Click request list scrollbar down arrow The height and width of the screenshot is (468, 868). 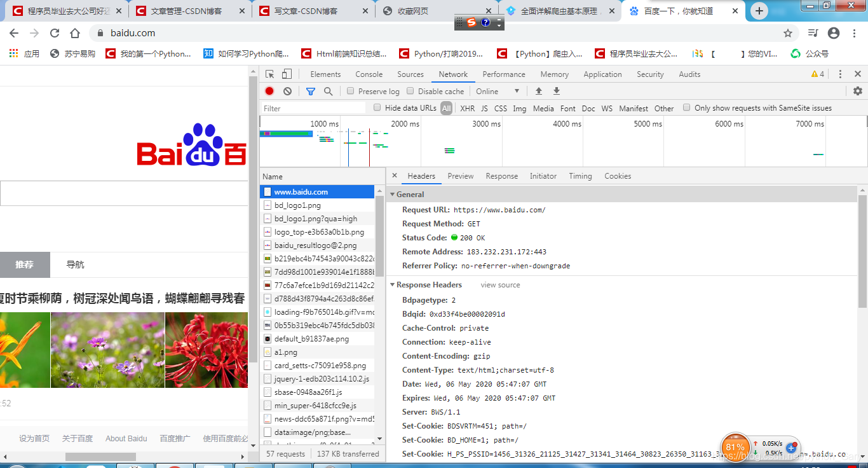(x=380, y=439)
